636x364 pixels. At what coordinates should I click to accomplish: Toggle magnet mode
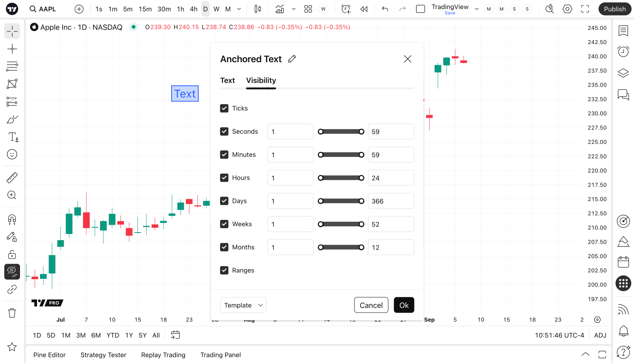(x=12, y=220)
